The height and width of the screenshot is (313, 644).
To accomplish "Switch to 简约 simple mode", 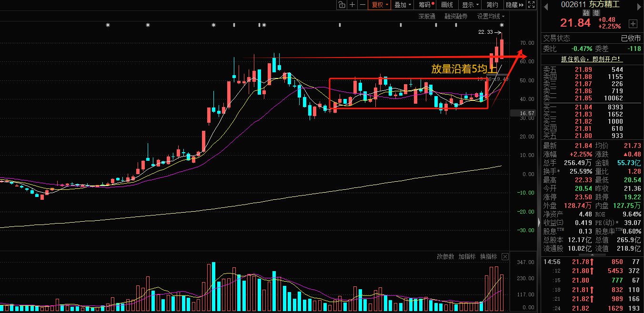I will click(x=493, y=5).
